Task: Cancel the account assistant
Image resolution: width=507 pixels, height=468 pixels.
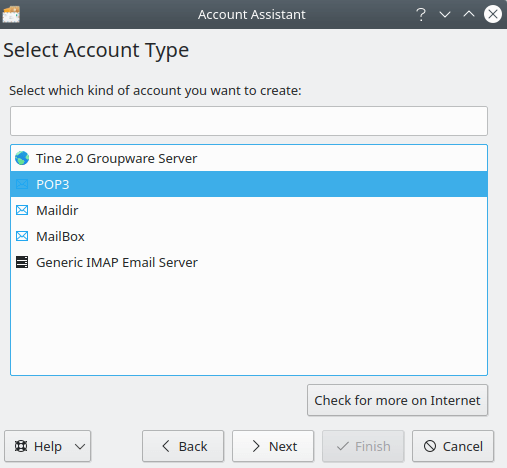Action: click(x=453, y=446)
